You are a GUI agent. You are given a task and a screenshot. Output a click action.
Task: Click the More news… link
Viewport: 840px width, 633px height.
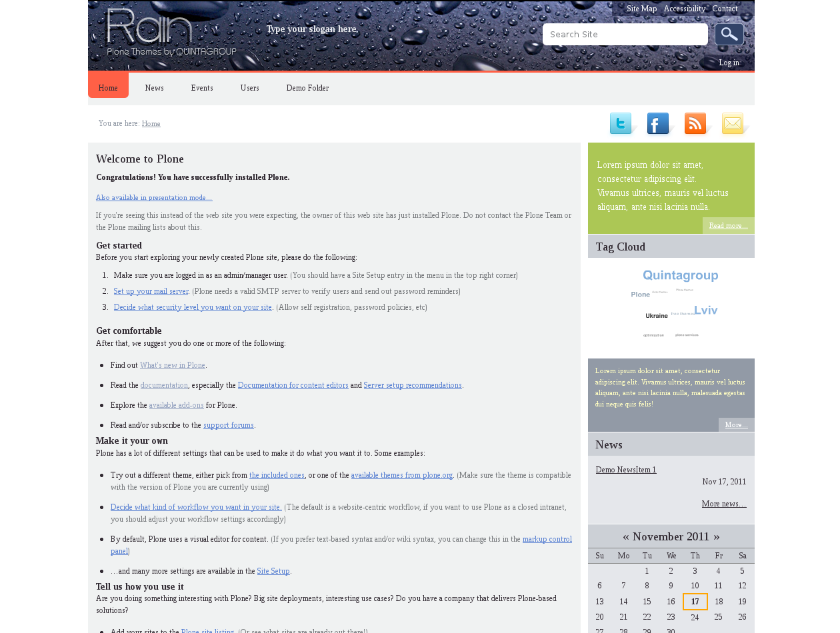coord(723,504)
